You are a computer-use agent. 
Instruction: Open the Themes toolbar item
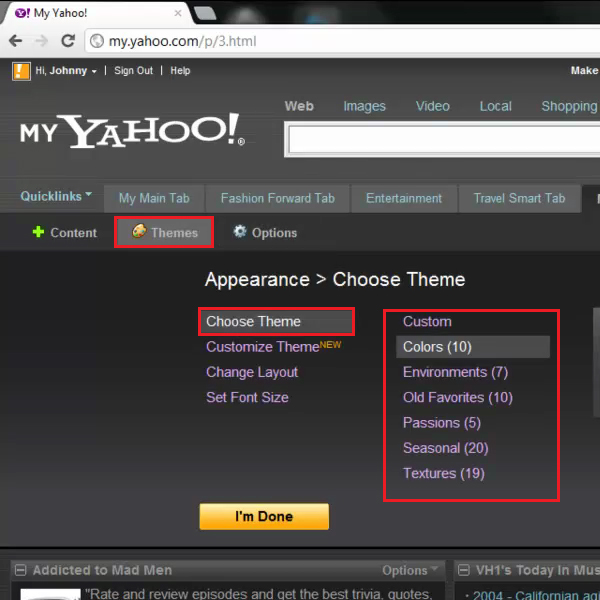click(164, 232)
